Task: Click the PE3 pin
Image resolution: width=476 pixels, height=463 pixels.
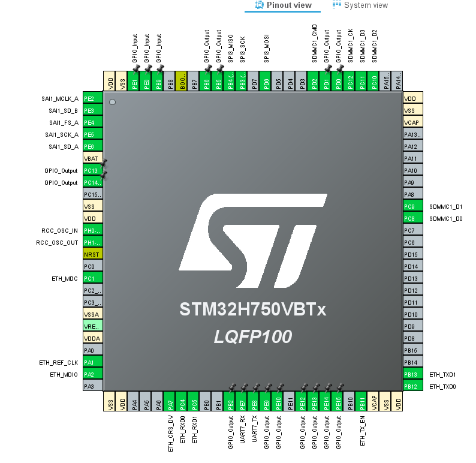Action: pos(93,110)
